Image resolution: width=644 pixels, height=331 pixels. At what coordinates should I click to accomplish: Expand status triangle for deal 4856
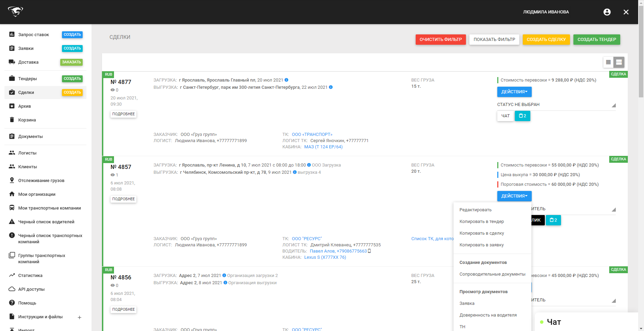613,301
